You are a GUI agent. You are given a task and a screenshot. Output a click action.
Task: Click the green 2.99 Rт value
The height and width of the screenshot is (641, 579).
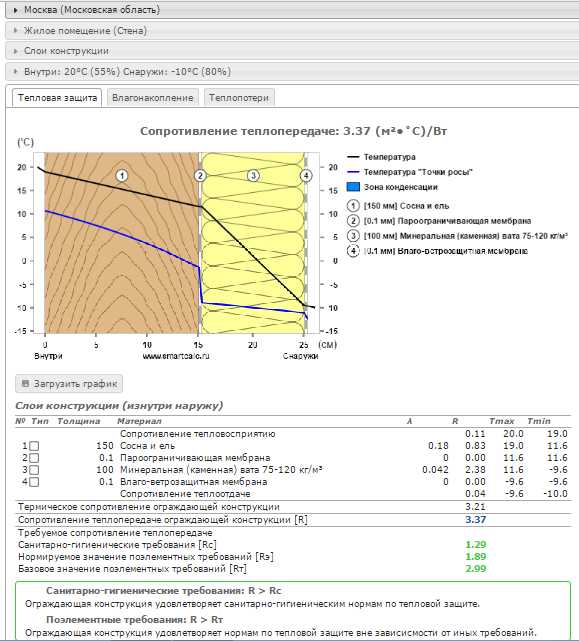tap(476, 568)
